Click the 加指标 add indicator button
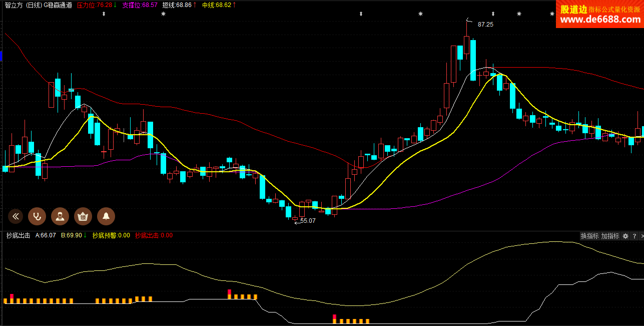The width and height of the screenshot is (644, 326). click(x=610, y=236)
